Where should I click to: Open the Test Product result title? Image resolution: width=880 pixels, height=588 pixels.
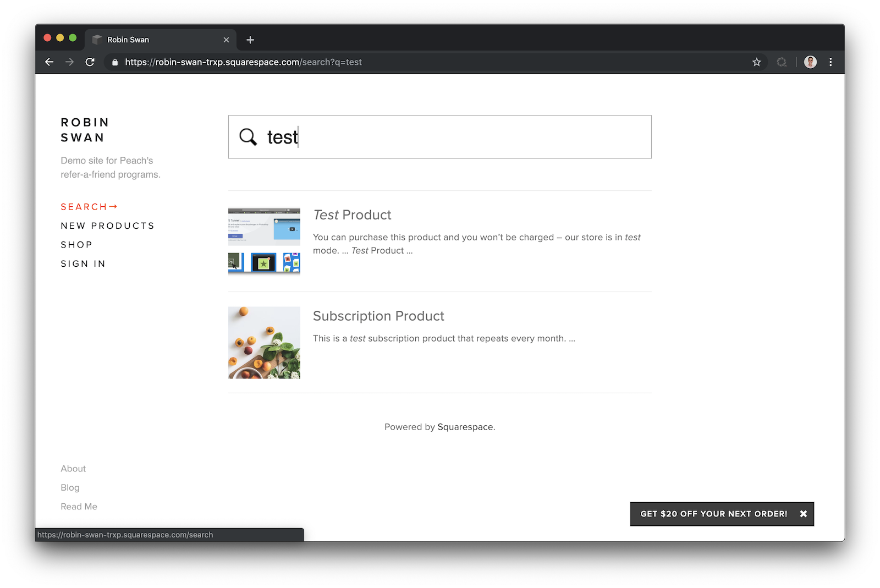[x=352, y=215]
